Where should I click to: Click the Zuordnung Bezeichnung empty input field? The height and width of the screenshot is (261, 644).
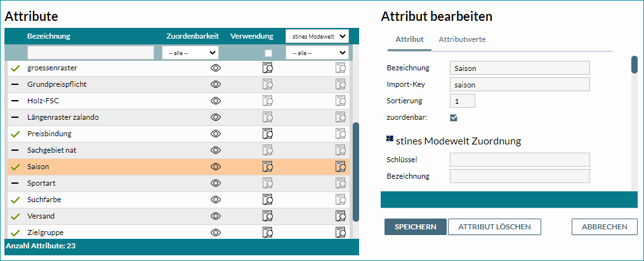click(x=520, y=176)
